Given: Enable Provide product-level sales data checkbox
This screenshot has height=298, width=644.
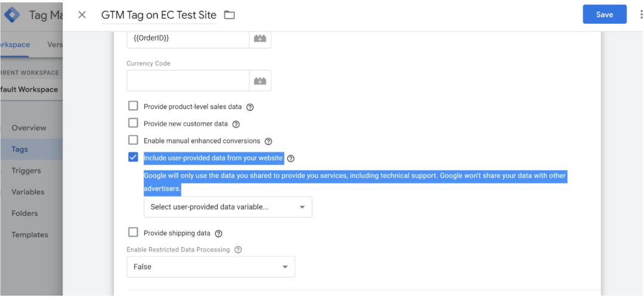Looking at the screenshot, I should click(x=133, y=107).
